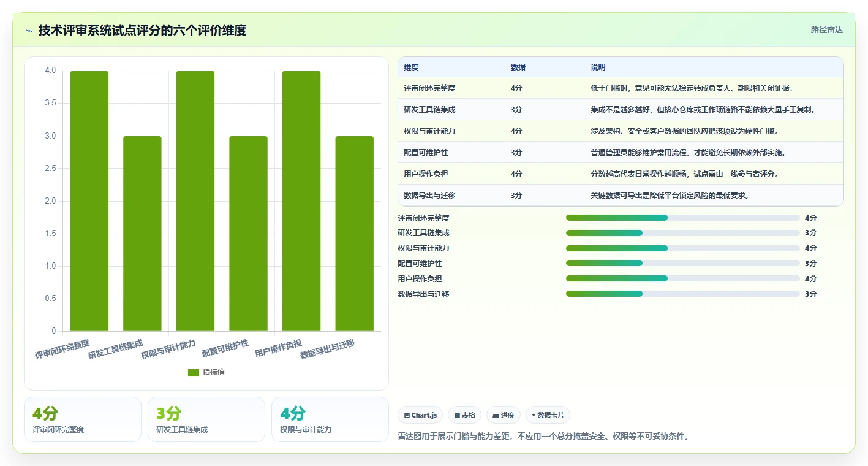The width and height of the screenshot is (868, 466).
Task: Click the 用户操作负担 bar in chart
Action: pos(301,201)
